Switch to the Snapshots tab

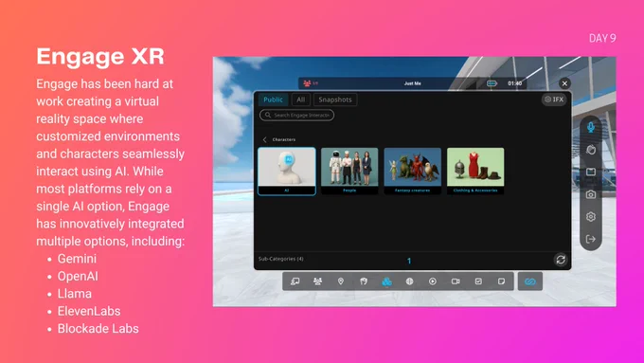(x=335, y=100)
